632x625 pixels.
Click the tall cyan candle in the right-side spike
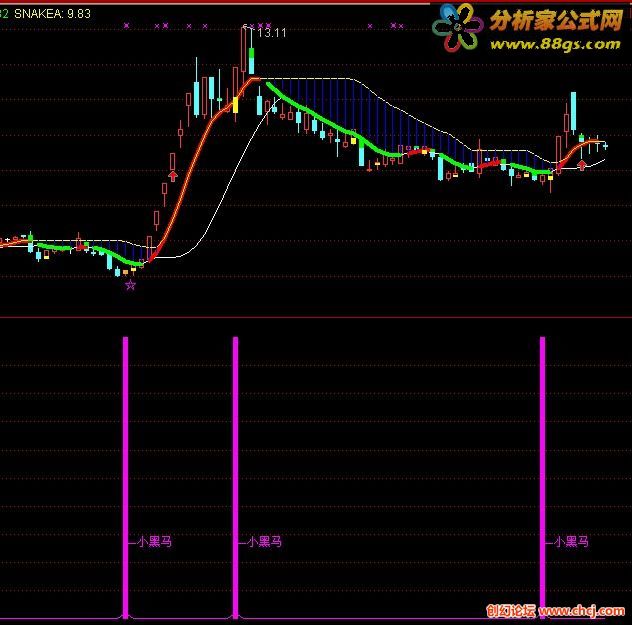tap(573, 111)
